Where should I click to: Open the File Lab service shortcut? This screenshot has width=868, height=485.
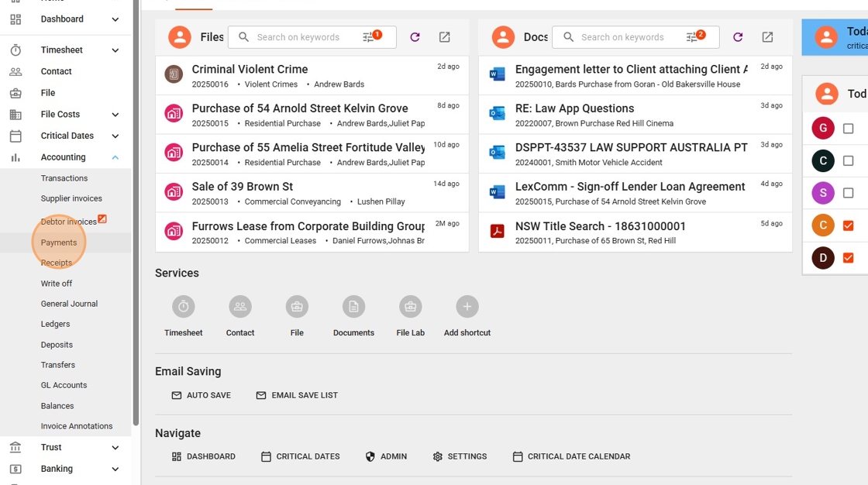coord(410,307)
